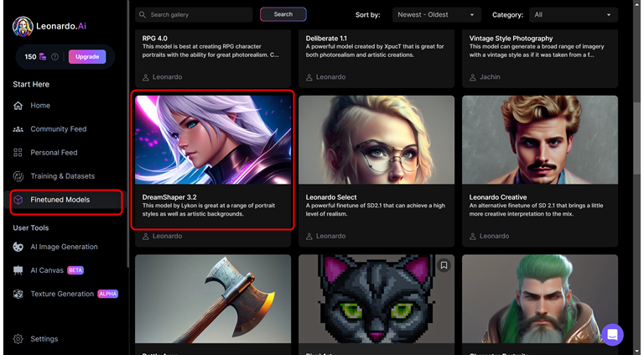Click Leonardo author under Leonardo Creative
The height and width of the screenshot is (355, 644).
[x=494, y=237]
